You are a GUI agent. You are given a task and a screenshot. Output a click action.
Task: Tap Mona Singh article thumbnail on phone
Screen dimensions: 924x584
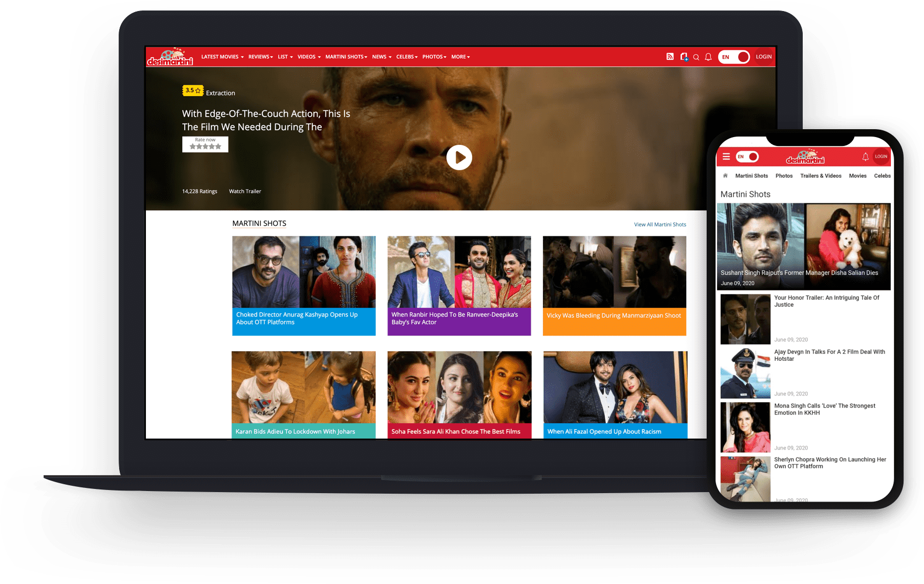745,427
